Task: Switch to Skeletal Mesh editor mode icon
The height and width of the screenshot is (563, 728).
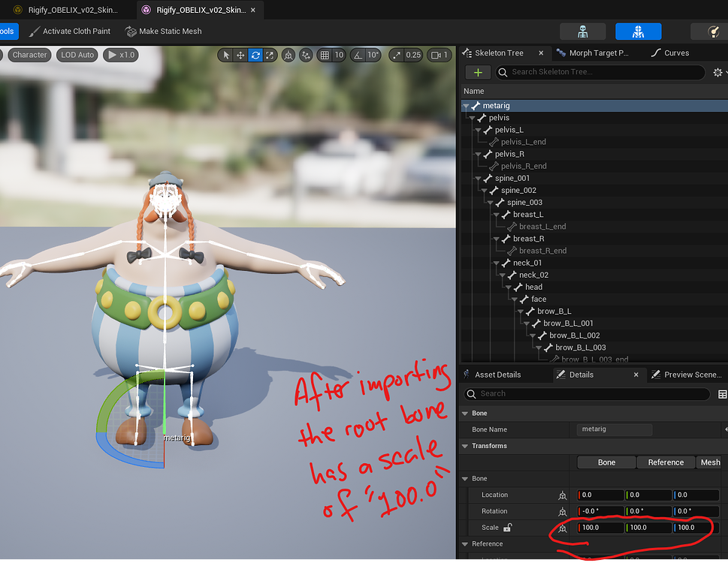Action: pos(639,32)
